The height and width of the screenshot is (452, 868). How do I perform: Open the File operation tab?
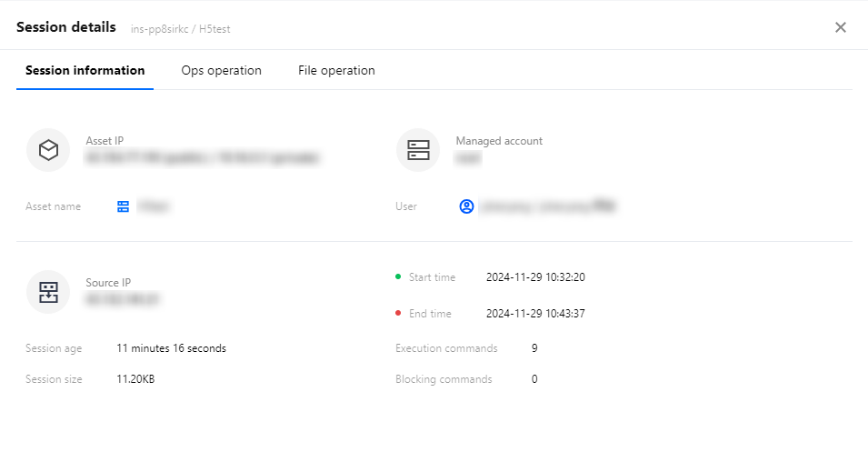pyautogui.click(x=336, y=71)
